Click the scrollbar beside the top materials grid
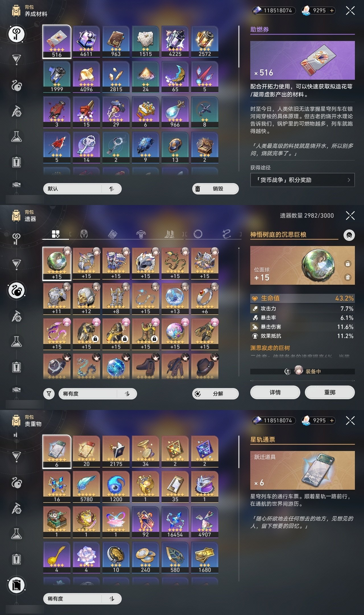Screen dimensions: 364x615 click(x=239, y=47)
